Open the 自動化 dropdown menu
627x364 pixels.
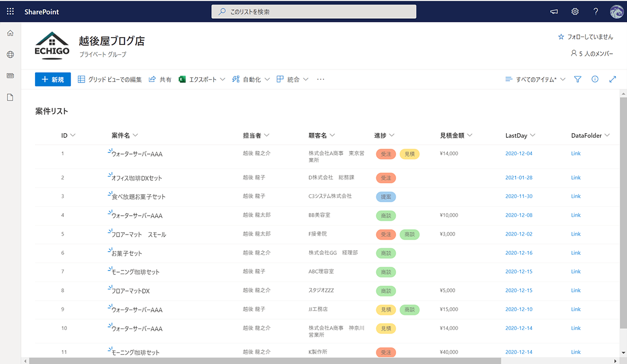click(251, 79)
